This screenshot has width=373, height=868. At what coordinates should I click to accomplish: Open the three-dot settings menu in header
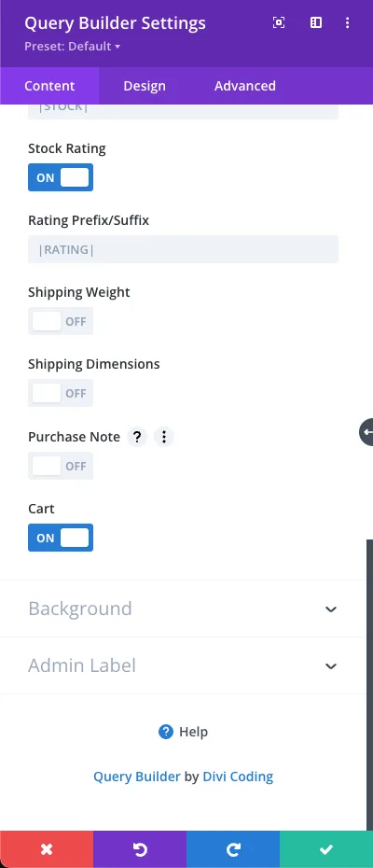tap(348, 22)
